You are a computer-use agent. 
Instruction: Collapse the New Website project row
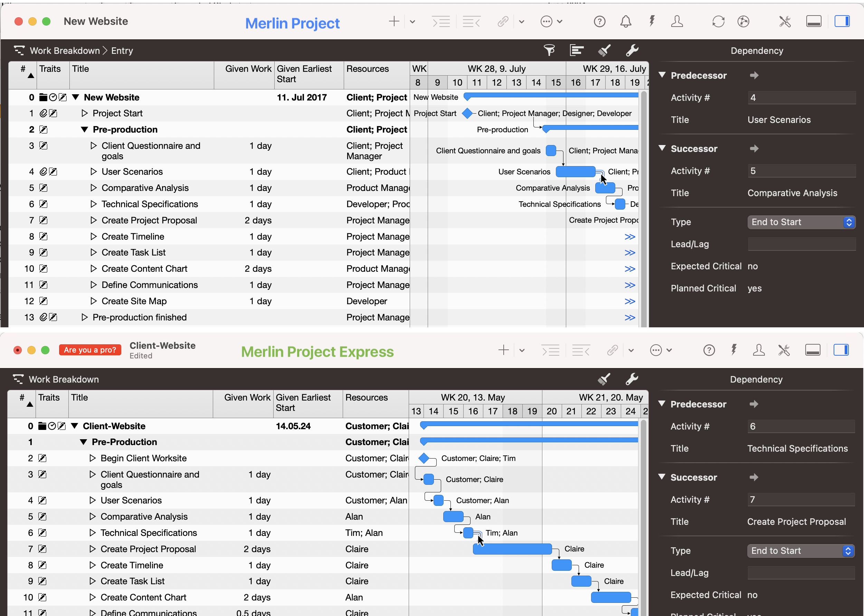(x=76, y=97)
